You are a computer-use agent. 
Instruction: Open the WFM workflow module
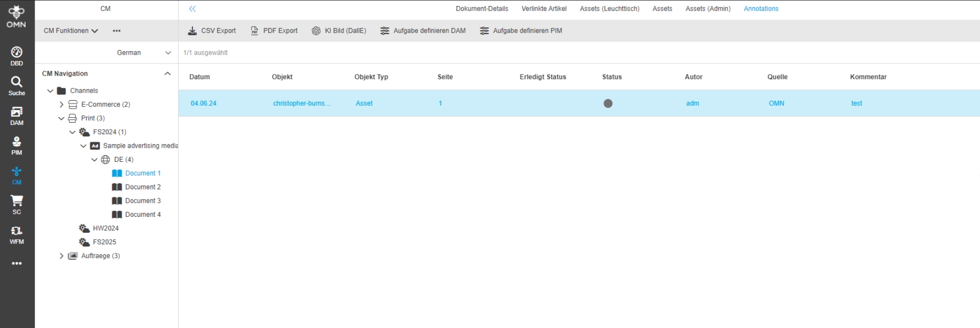pos(17,234)
